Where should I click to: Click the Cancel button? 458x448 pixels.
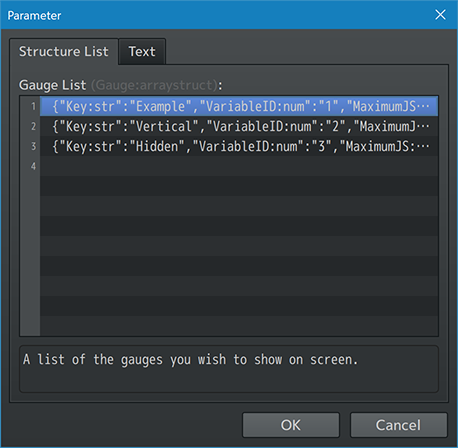click(x=398, y=425)
